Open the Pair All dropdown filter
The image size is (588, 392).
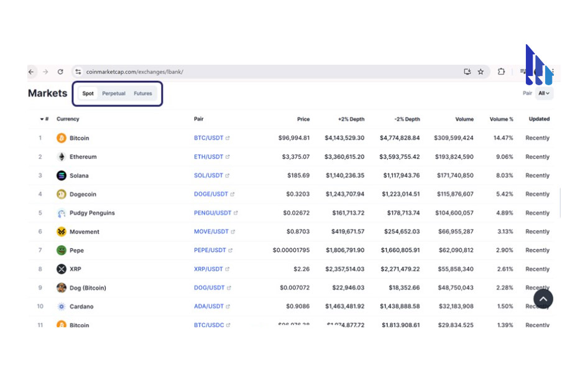(544, 93)
